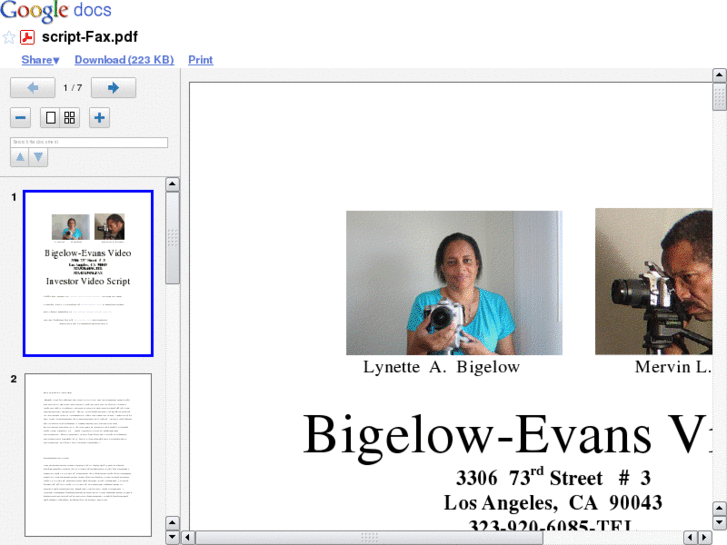Go to previous page with left arrow
The image size is (727, 545).
[32, 88]
